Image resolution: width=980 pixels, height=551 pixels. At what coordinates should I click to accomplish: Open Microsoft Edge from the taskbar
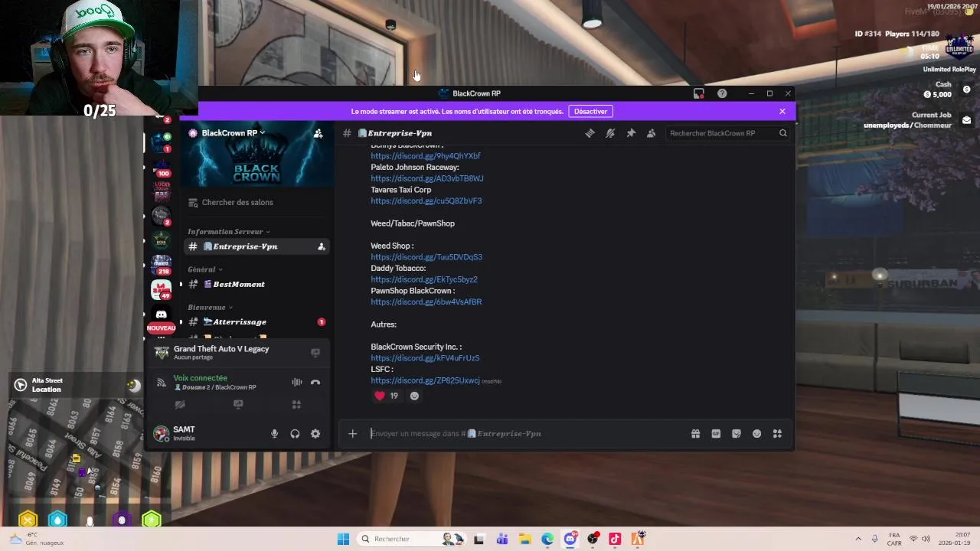547,540
